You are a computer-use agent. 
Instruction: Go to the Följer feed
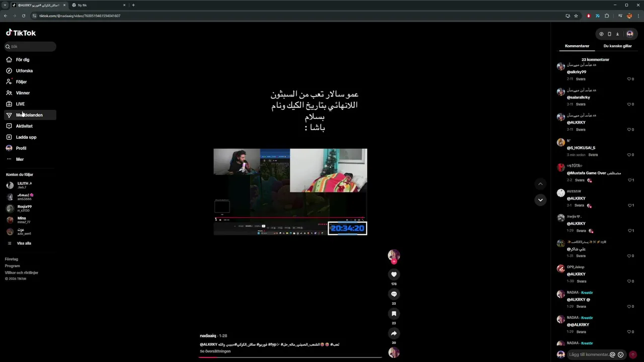coord(21,82)
